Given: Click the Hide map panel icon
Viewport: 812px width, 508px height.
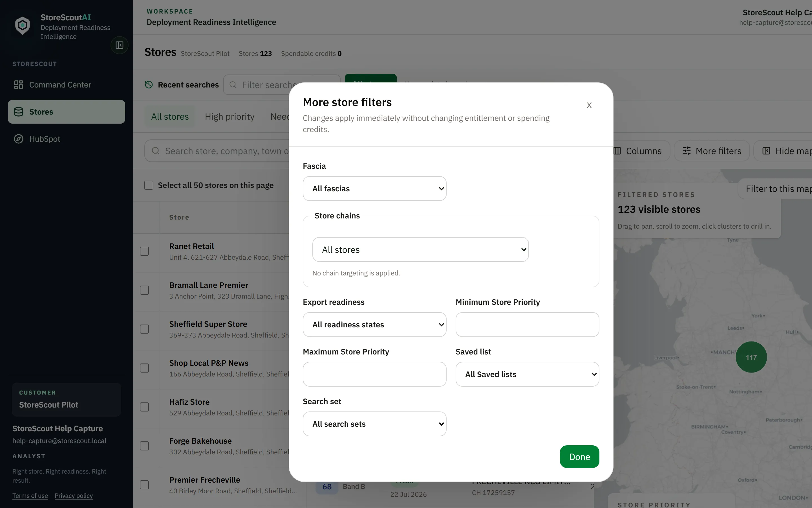Looking at the screenshot, I should 766,151.
